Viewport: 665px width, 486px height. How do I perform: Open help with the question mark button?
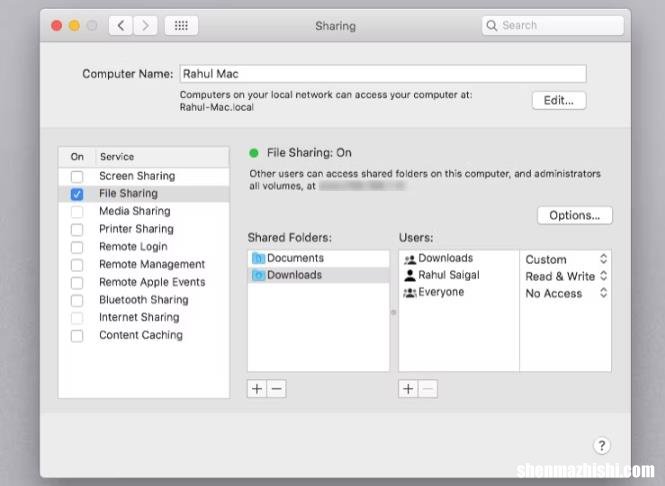pos(601,445)
